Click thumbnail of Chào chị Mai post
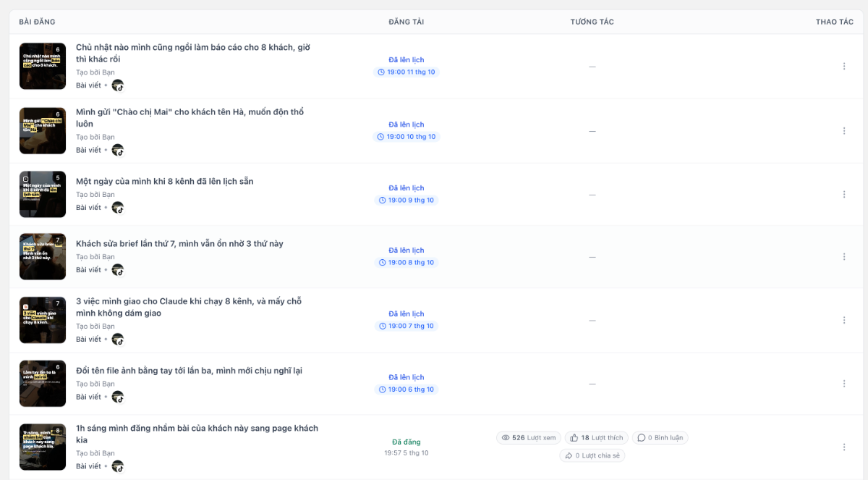The height and width of the screenshot is (480, 868). 43,131
